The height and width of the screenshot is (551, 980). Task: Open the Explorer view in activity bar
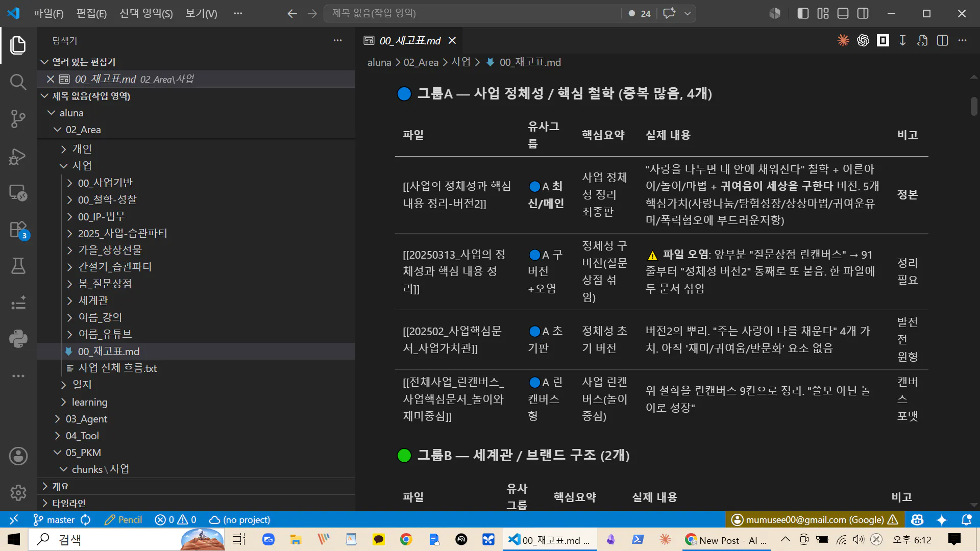point(18,45)
